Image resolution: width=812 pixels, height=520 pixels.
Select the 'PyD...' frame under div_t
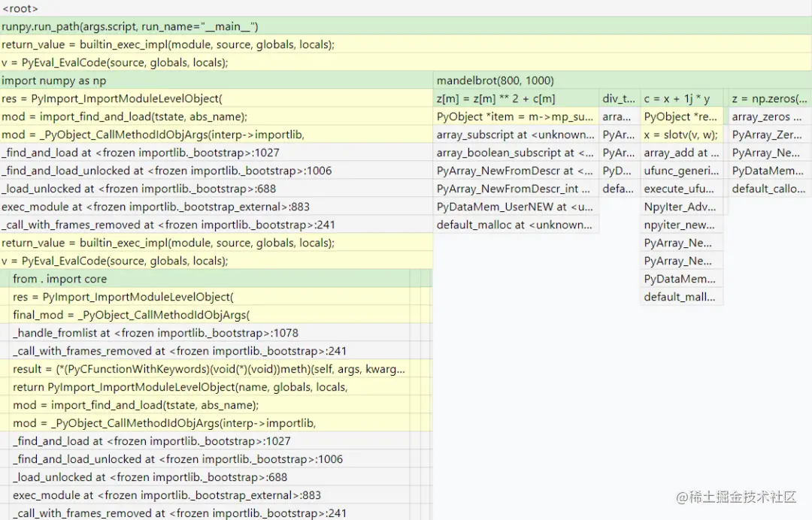[x=619, y=171]
